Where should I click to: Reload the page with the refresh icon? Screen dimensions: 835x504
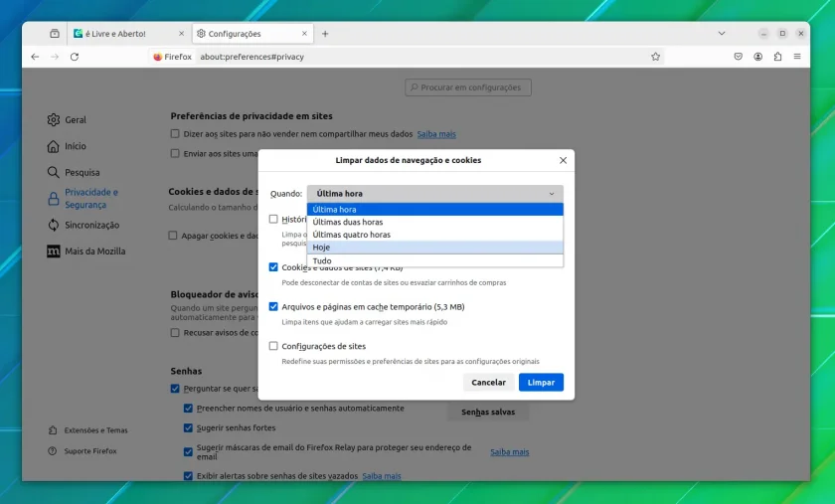[75, 57]
